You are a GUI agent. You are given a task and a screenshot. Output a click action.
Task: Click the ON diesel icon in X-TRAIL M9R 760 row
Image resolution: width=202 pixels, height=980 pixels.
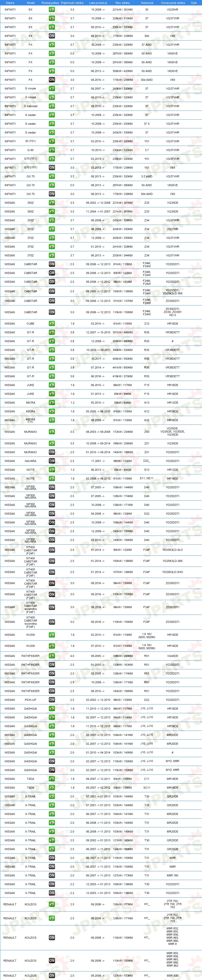(x=52, y=875)
